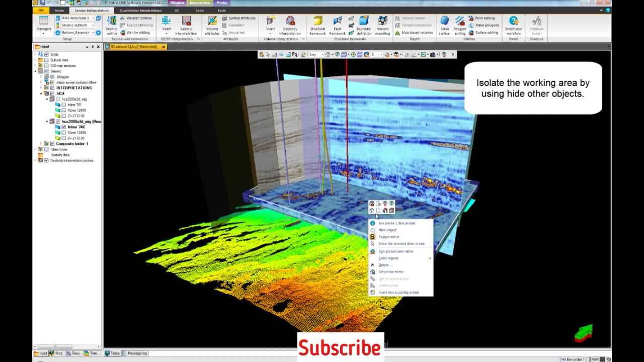
Task: Start Geobody interpretation
Action: tap(290, 25)
